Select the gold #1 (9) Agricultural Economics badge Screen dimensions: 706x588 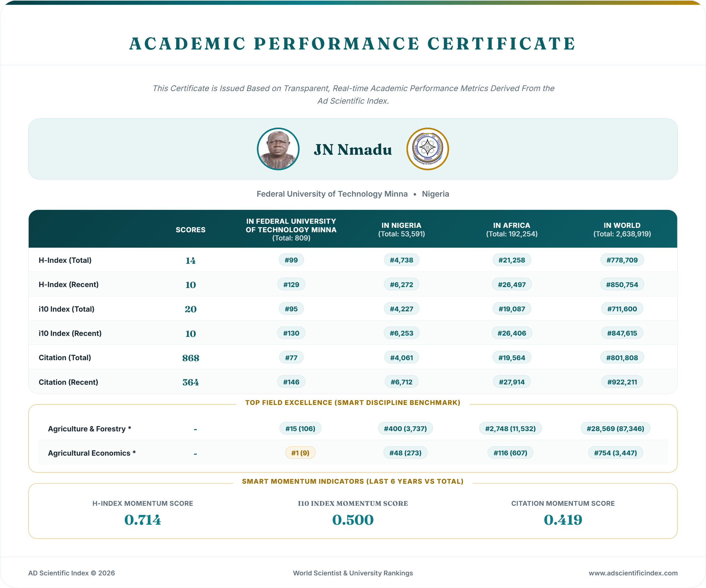tap(300, 453)
